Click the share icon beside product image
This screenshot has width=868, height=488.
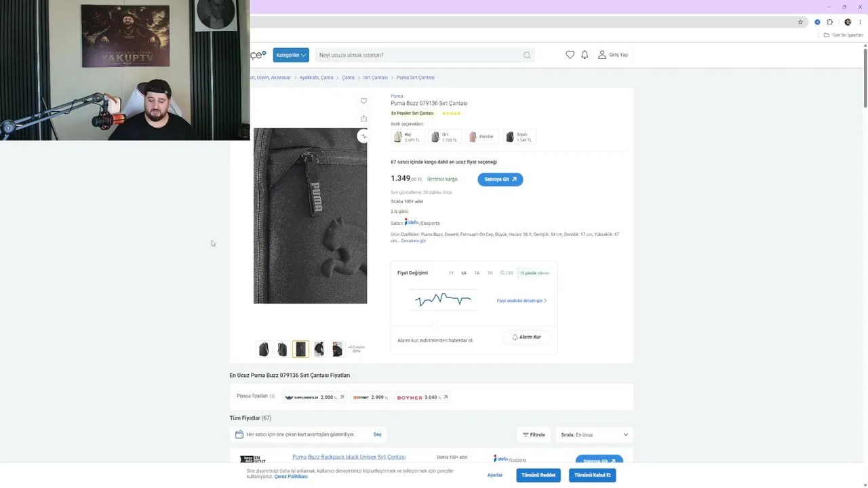(363, 119)
